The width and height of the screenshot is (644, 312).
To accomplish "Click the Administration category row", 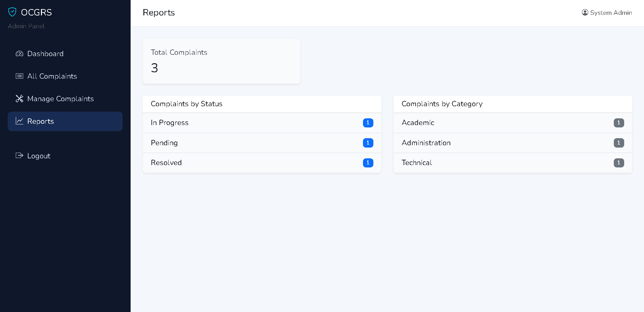I will 513,143.
